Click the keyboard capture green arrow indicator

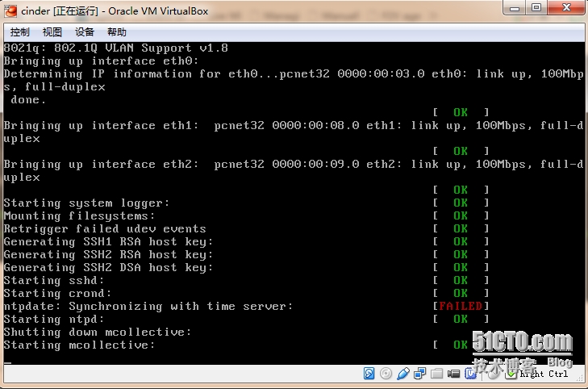point(511,374)
